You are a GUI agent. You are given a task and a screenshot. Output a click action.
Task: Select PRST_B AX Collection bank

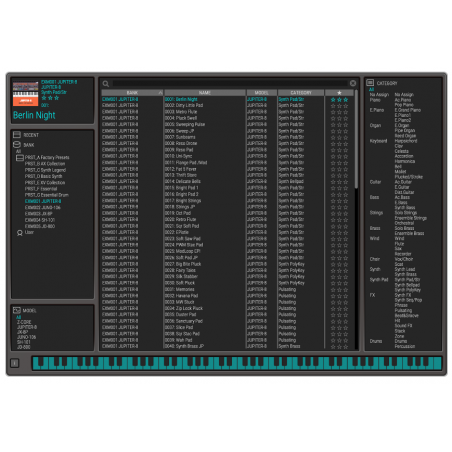click(45, 164)
